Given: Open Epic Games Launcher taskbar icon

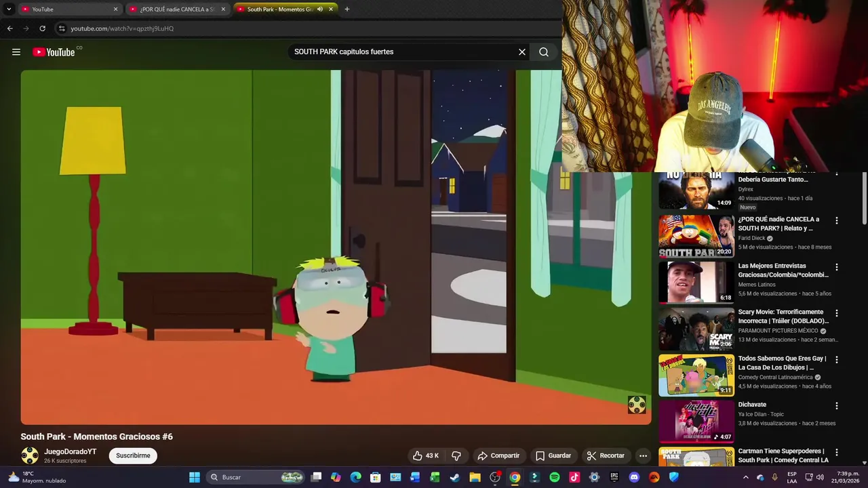Looking at the screenshot, I should click(x=614, y=477).
